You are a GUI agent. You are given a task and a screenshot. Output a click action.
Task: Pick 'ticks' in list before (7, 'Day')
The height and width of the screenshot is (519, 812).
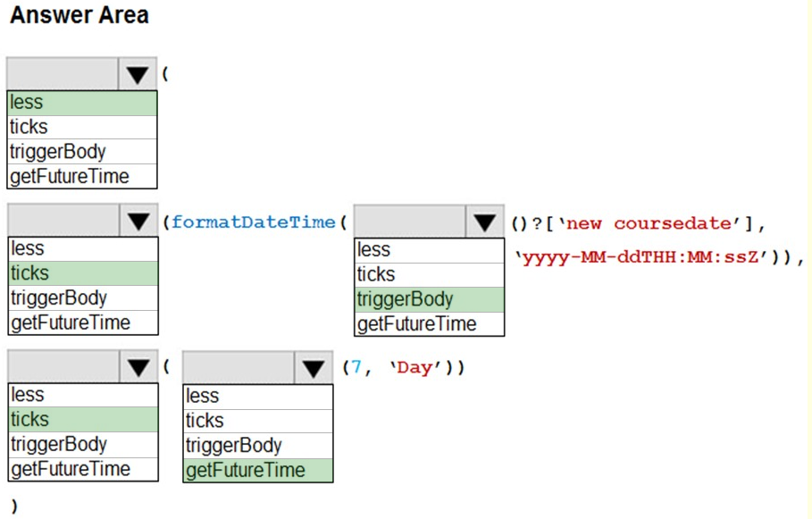tap(258, 421)
